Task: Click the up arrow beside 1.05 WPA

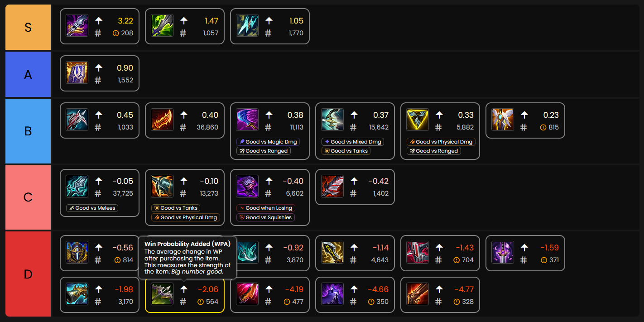Action: [269, 21]
